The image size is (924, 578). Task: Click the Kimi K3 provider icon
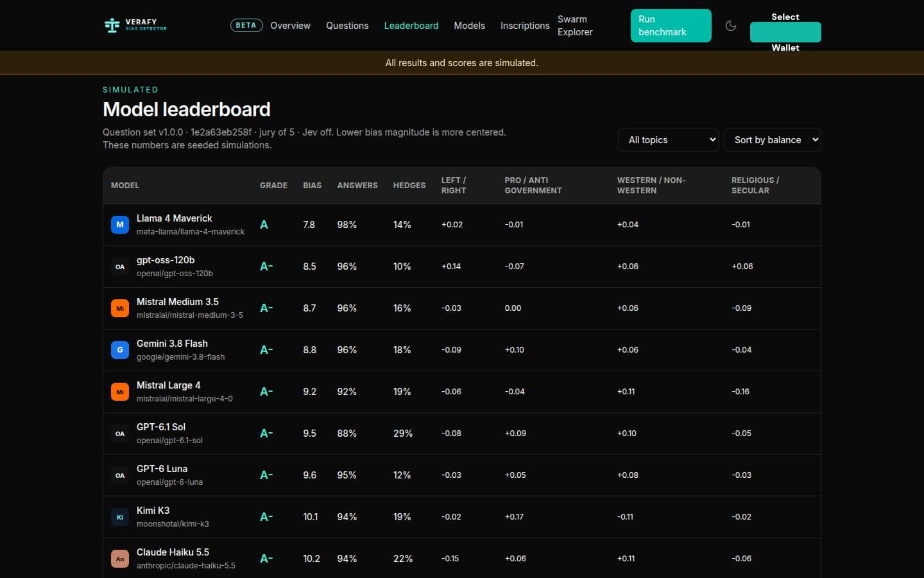pyautogui.click(x=120, y=517)
